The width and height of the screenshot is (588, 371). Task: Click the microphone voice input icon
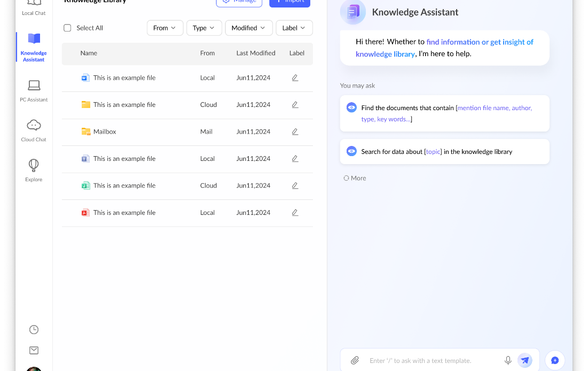(508, 360)
